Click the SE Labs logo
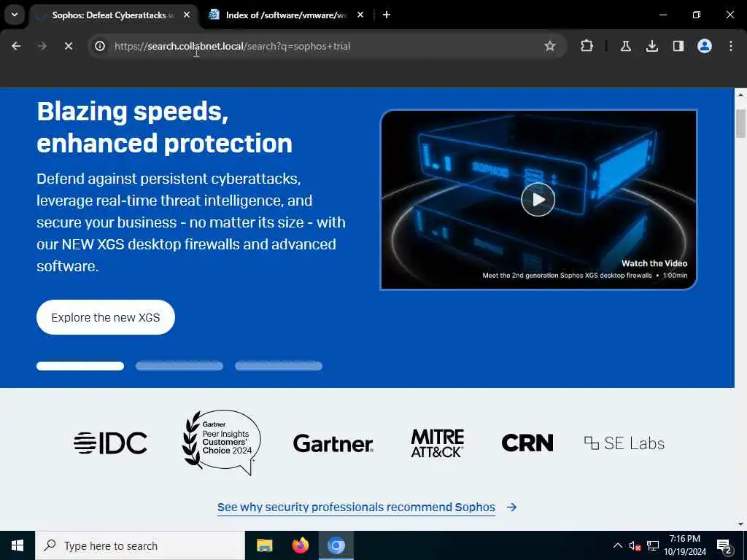 pyautogui.click(x=624, y=443)
